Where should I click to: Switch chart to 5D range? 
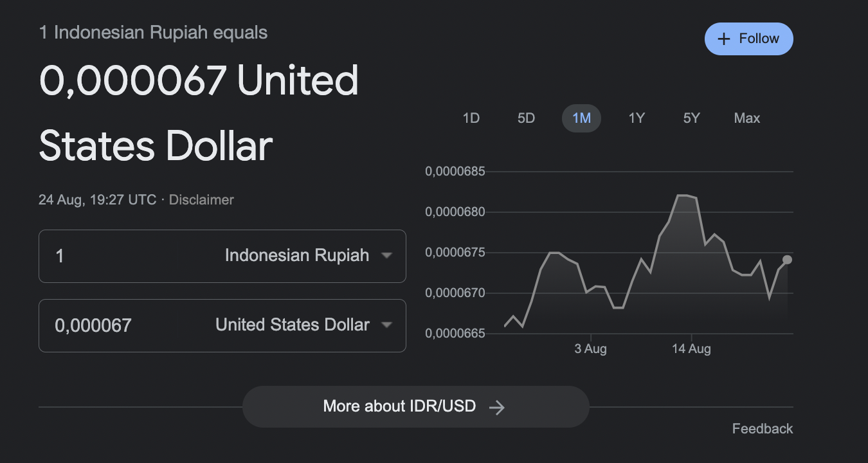(x=526, y=118)
